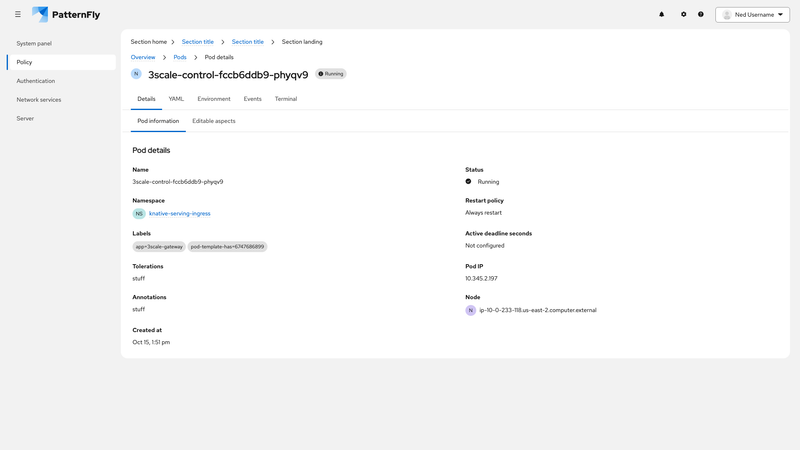Click the user avatar icon
The width and height of the screenshot is (800, 450).
[727, 15]
